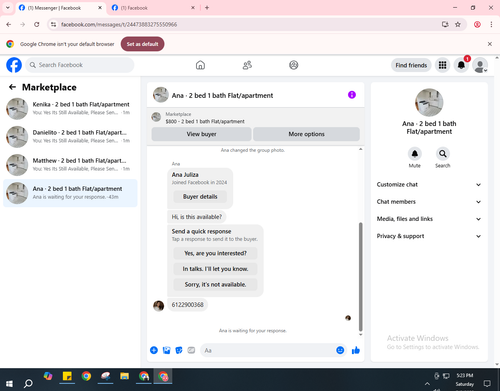
Task: Choose a sticker icon in composer
Action: 179,350
